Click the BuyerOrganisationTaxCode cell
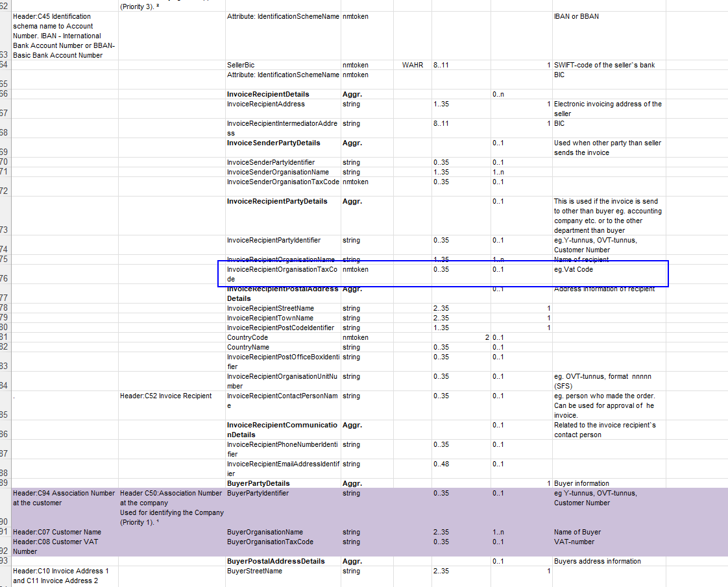 tap(283, 547)
